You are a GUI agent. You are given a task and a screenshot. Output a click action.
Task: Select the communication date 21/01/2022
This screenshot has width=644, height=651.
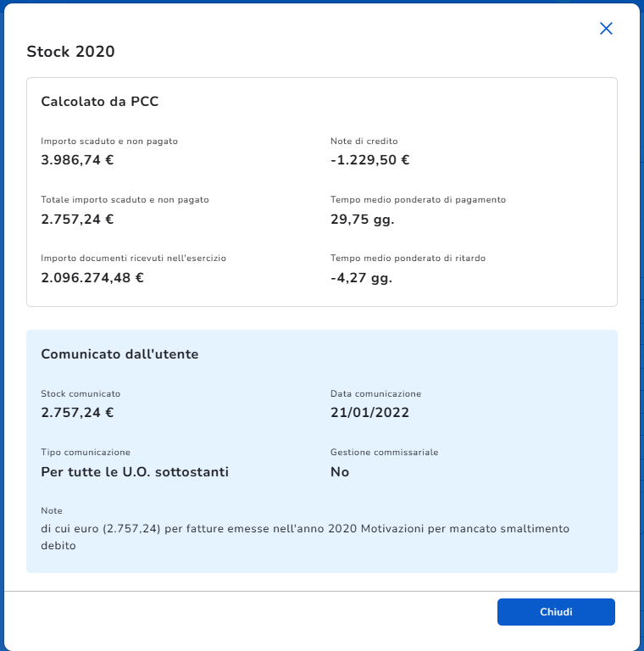[369, 413]
